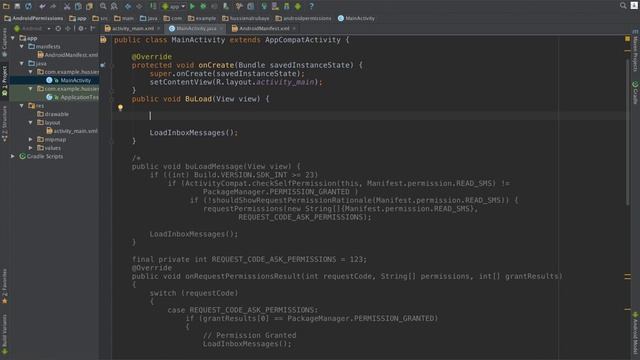
Task: Click the Debug bug icon
Action: coord(203,6)
